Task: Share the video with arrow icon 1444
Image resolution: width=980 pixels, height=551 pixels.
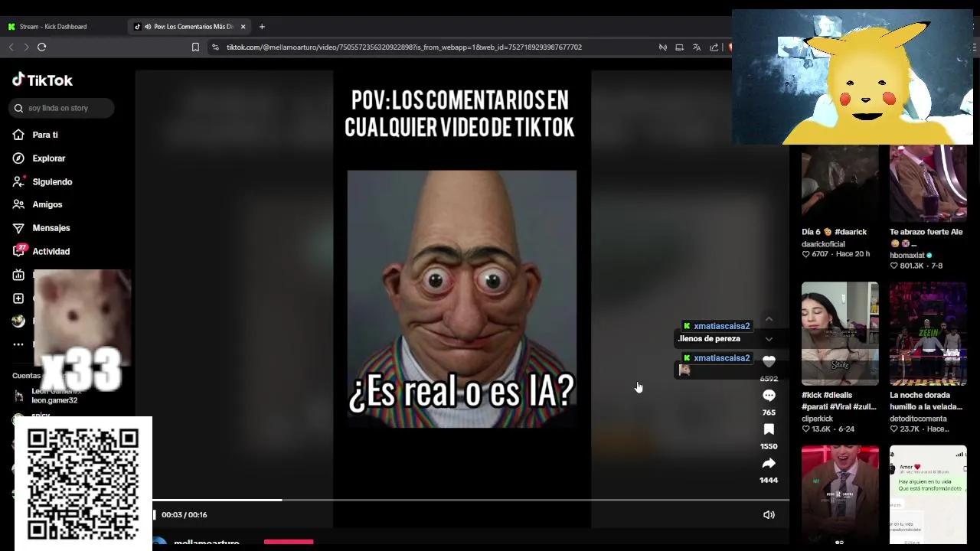Action: click(x=769, y=463)
